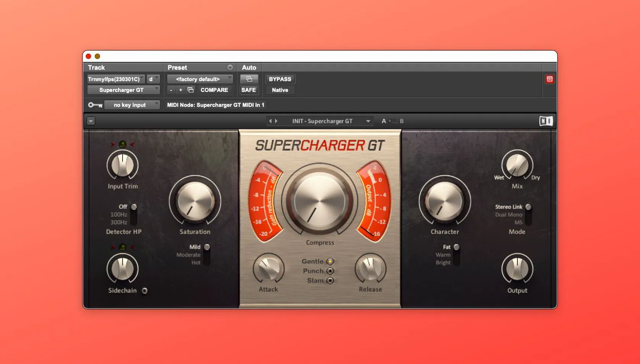The height and width of the screenshot is (364, 640).
Task: Select the Punch compression mode
Action: pyautogui.click(x=330, y=271)
